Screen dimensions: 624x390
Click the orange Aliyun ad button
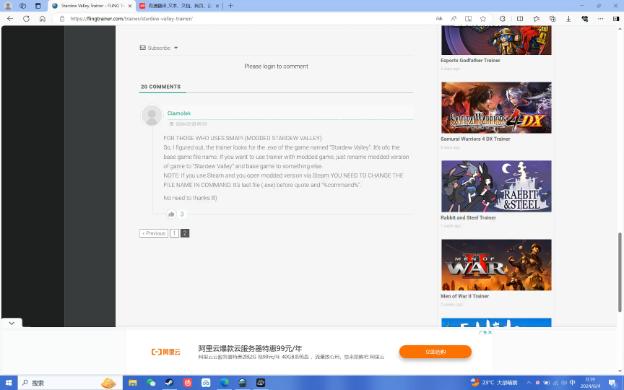click(x=435, y=352)
